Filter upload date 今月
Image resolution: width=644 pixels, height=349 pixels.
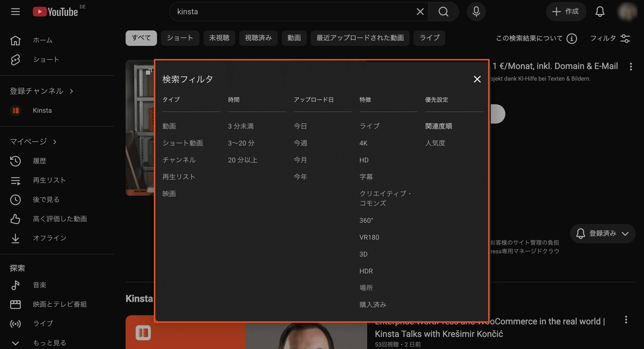tap(300, 160)
